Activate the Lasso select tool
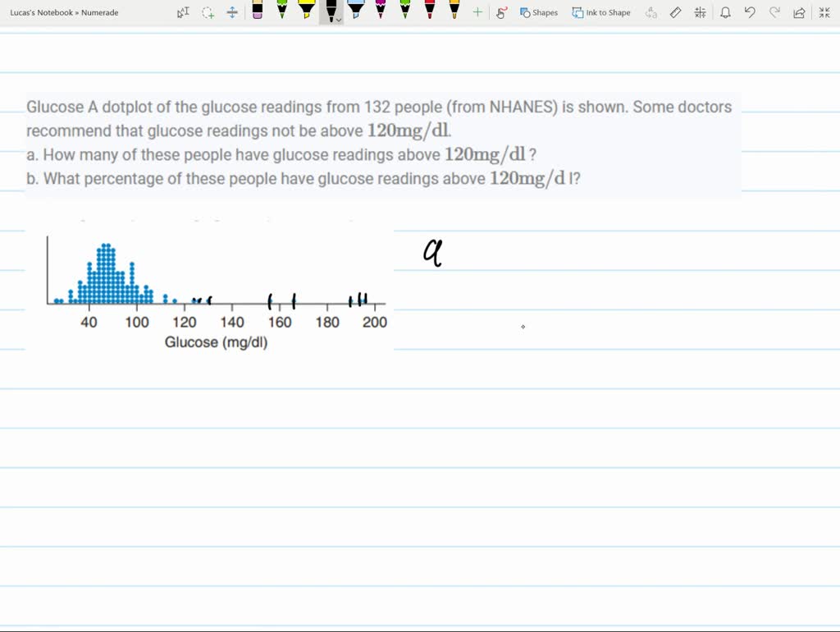 pos(209,11)
